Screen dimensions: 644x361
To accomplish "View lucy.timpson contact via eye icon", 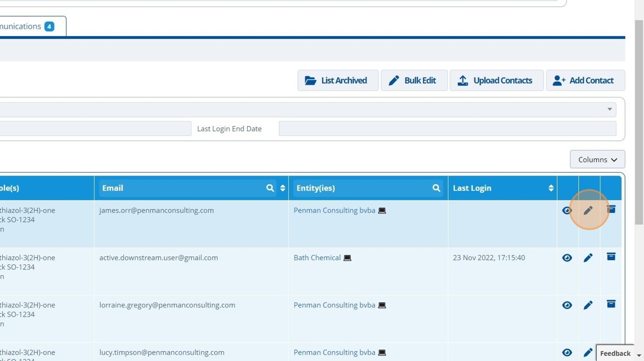I will [567, 352].
